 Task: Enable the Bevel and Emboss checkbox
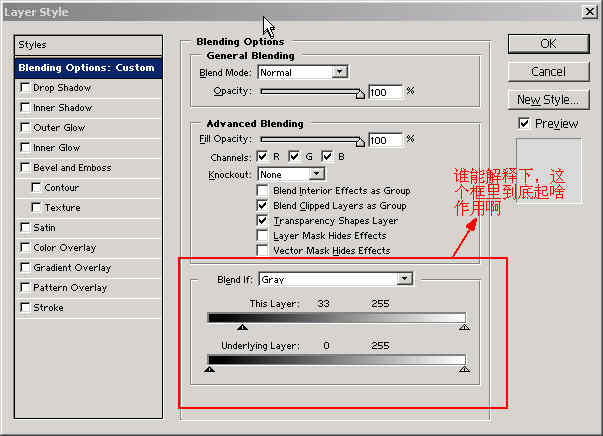point(25,168)
